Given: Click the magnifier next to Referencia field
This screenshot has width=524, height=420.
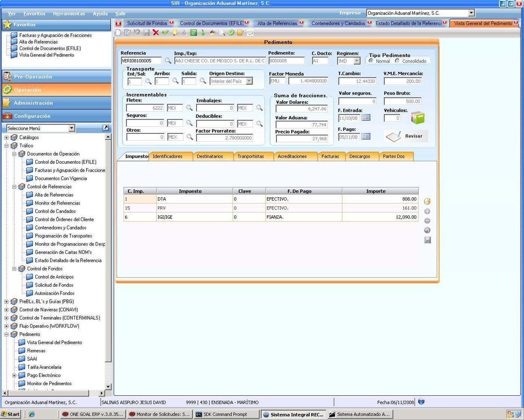Looking at the screenshot, I should [x=168, y=60].
